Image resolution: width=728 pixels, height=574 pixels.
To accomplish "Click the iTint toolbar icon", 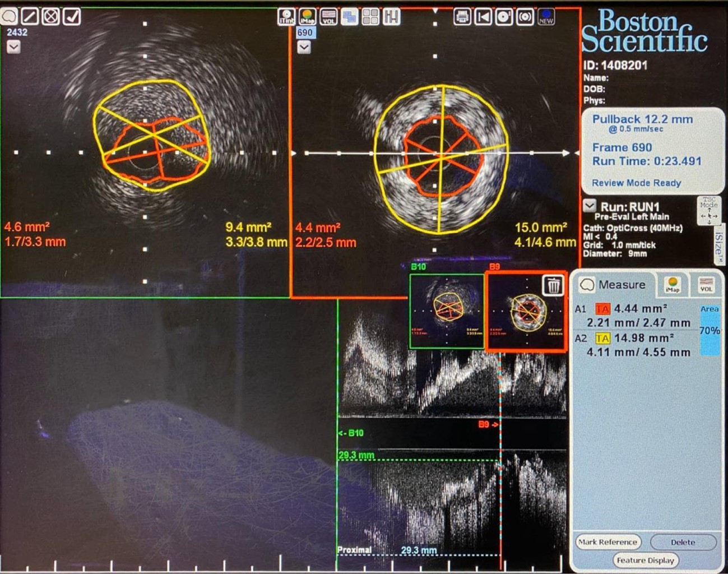I will [286, 17].
